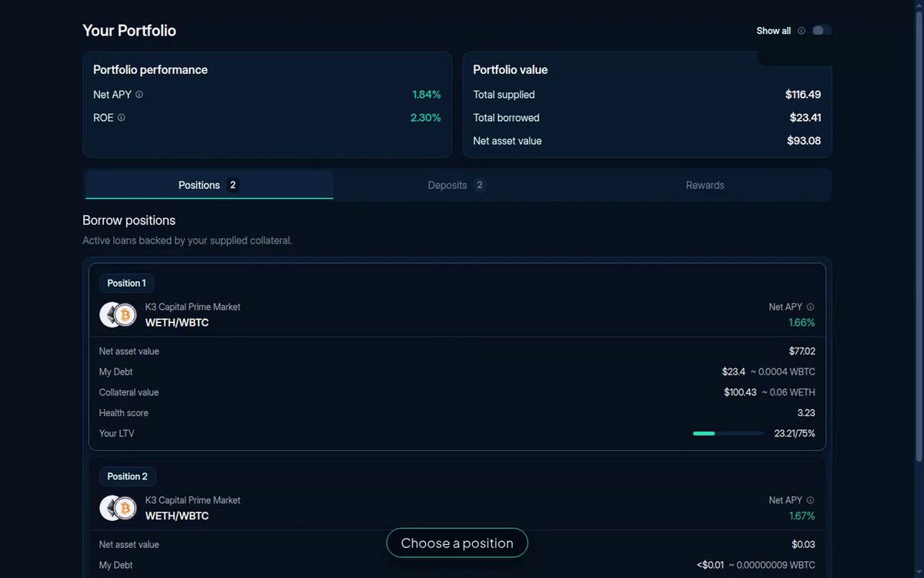Click Net APY info icon in Position 1
Screen dimensions: 924x578
[x=810, y=307]
